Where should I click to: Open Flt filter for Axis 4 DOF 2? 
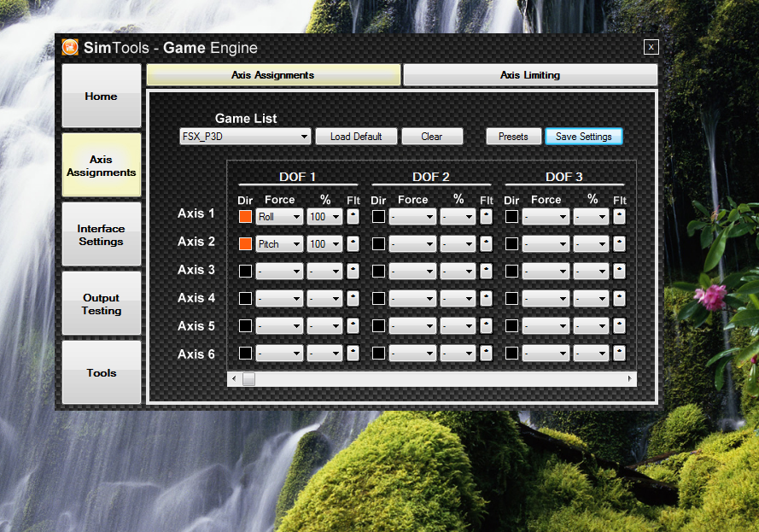coord(487,299)
